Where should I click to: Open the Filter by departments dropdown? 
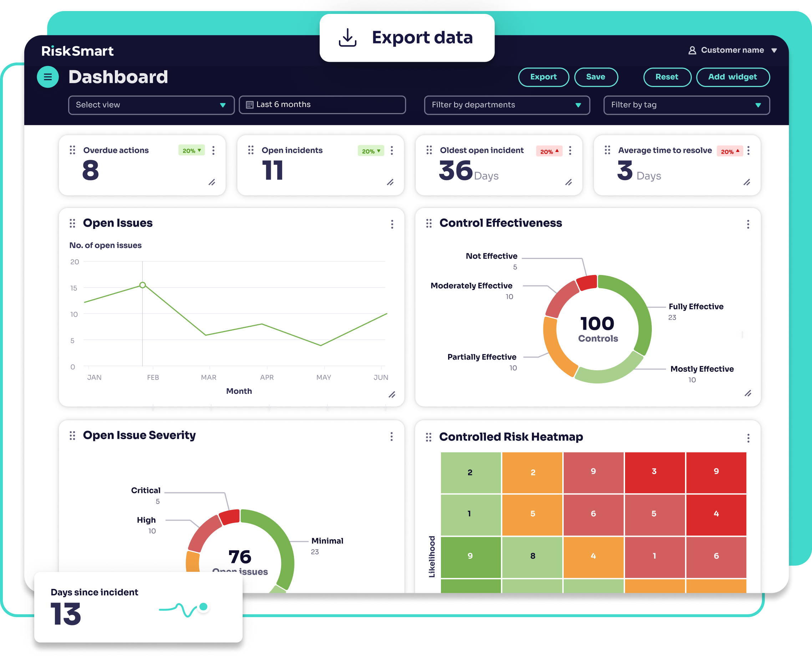(x=506, y=105)
